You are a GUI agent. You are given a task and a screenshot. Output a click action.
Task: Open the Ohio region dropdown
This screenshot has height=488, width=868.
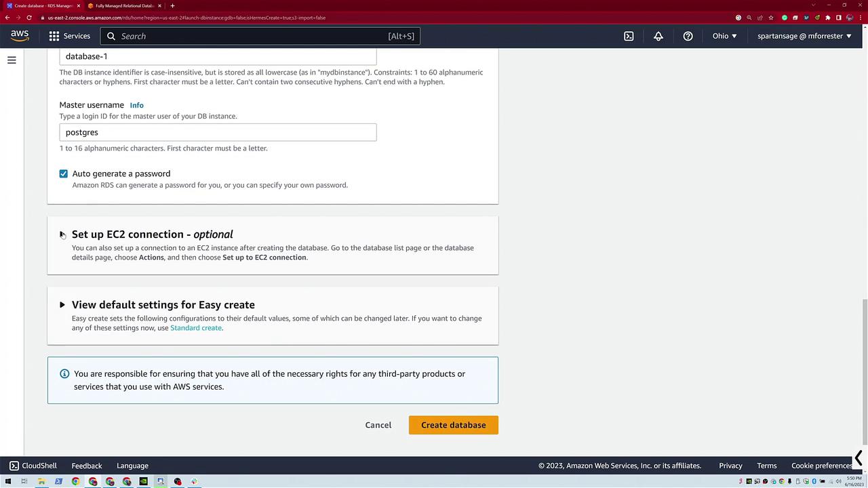(724, 36)
